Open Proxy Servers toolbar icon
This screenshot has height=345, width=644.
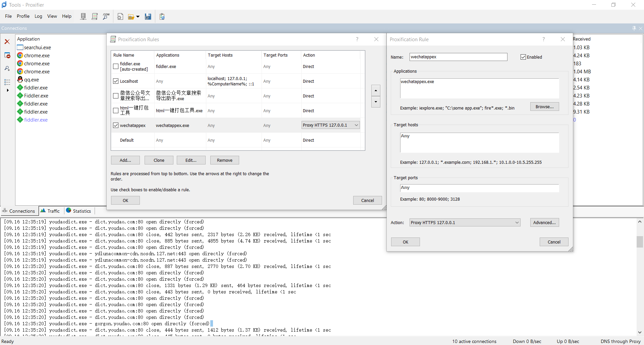click(x=83, y=16)
